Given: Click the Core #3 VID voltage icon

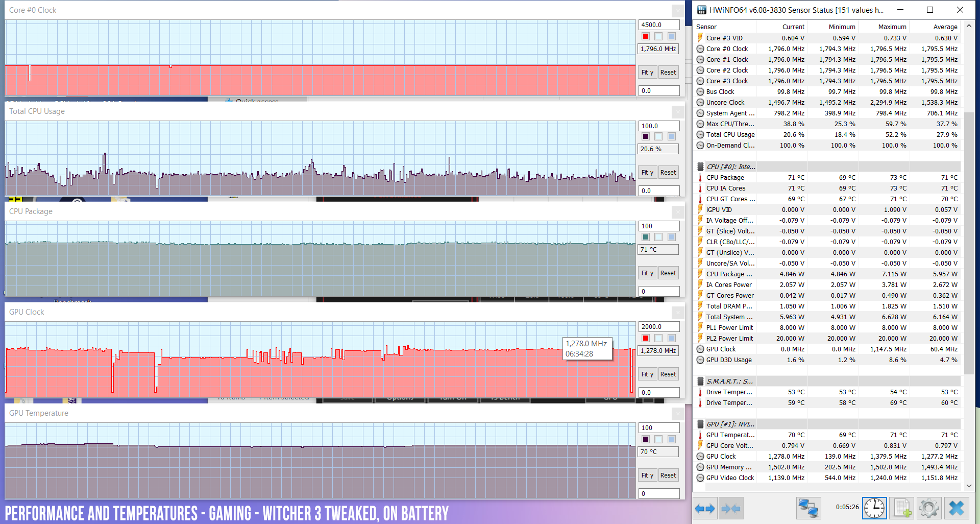Looking at the screenshot, I should tap(700, 38).
